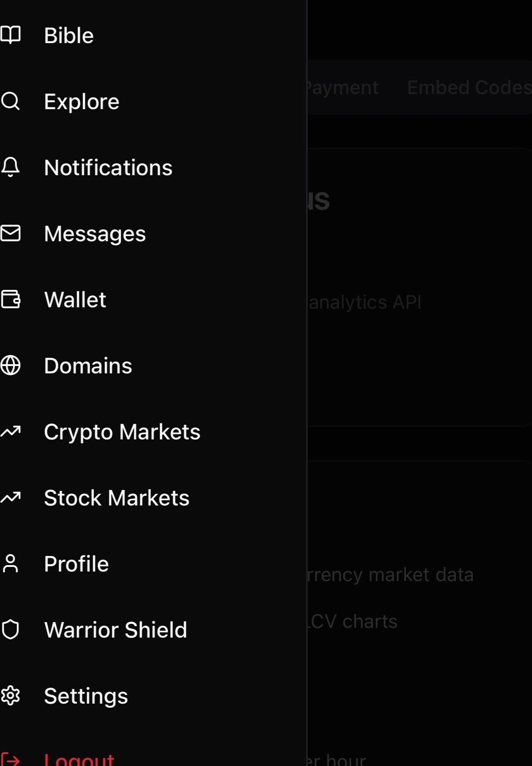
Task: Click the Stock Markets trending arrow icon
Action: pos(11,498)
